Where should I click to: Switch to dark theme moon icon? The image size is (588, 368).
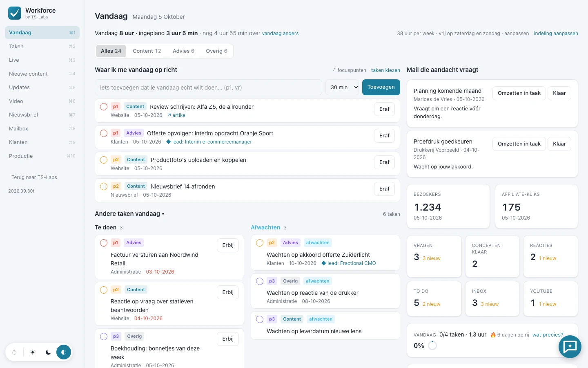click(48, 352)
